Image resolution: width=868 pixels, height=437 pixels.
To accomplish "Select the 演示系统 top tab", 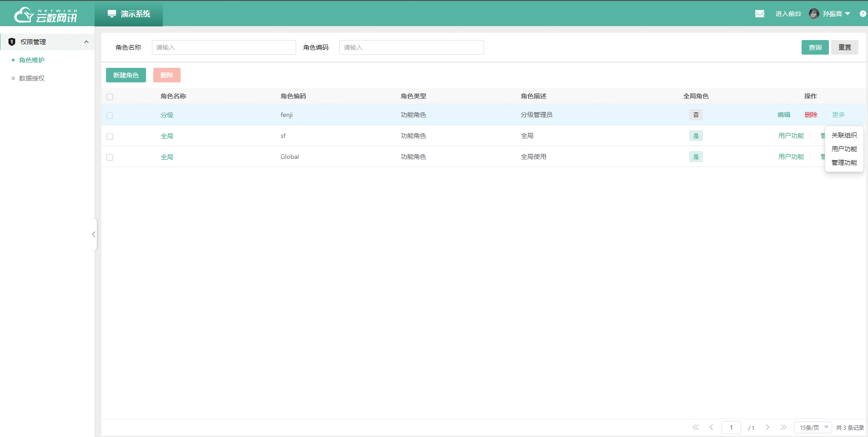I will (129, 14).
